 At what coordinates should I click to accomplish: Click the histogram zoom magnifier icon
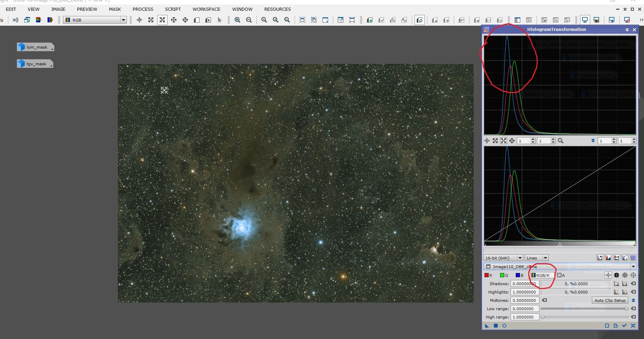click(x=560, y=141)
